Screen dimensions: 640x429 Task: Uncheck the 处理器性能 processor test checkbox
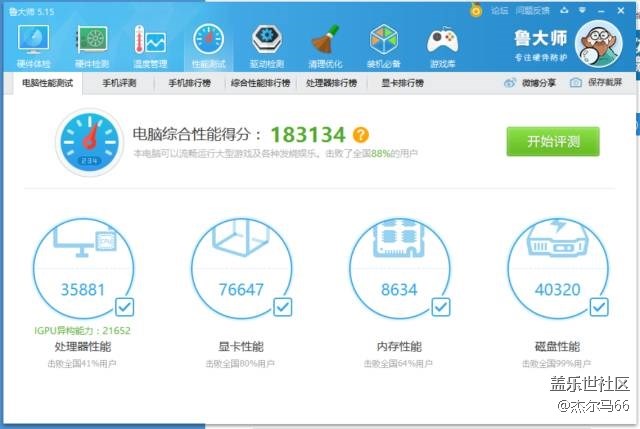click(125, 306)
